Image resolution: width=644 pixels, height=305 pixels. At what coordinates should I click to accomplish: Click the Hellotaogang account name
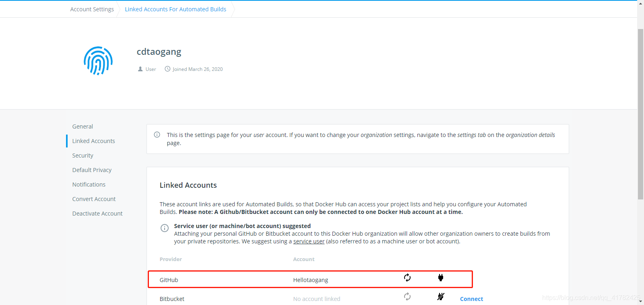coord(311,280)
